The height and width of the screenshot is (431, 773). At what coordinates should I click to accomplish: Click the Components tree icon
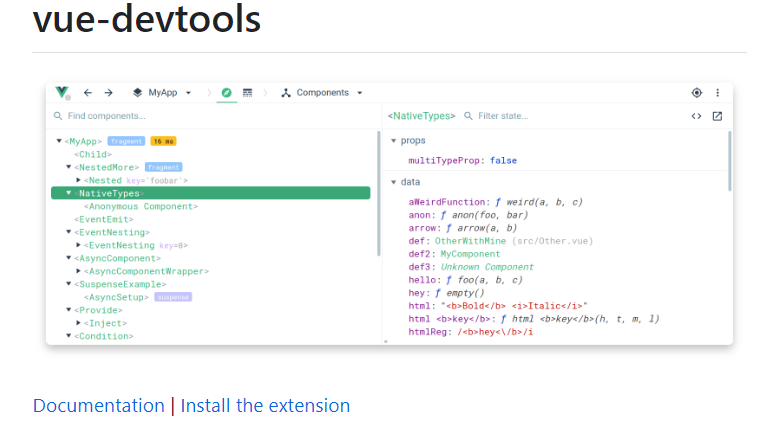[286, 93]
